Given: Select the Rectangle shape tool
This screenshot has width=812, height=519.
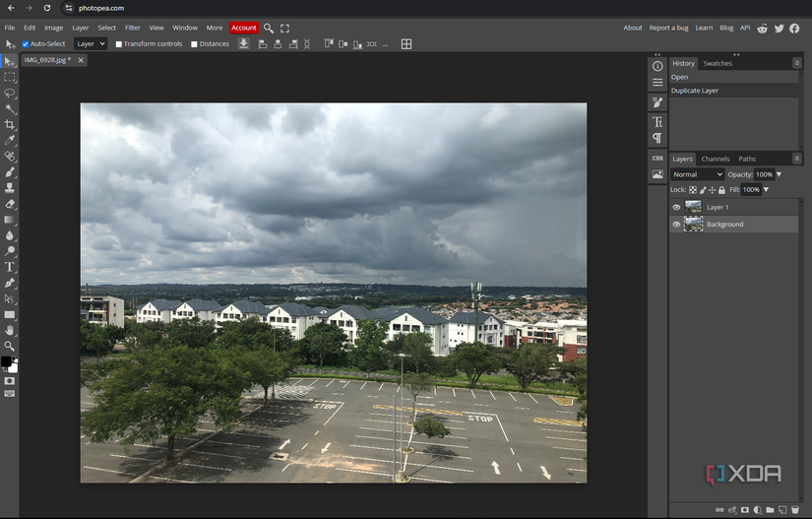Looking at the screenshot, I should (x=9, y=314).
